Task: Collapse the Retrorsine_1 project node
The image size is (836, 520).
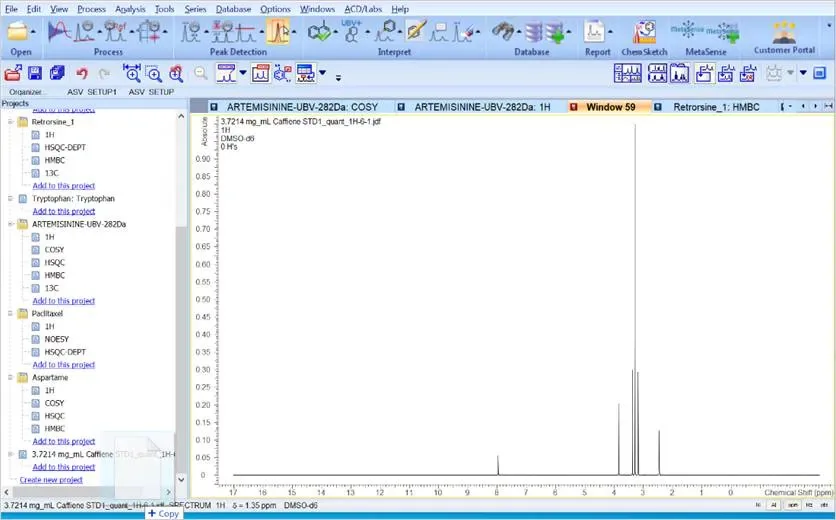Action: pos(10,122)
